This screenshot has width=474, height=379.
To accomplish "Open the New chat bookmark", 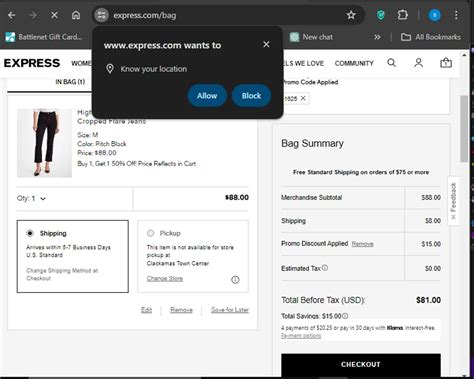I will [311, 37].
